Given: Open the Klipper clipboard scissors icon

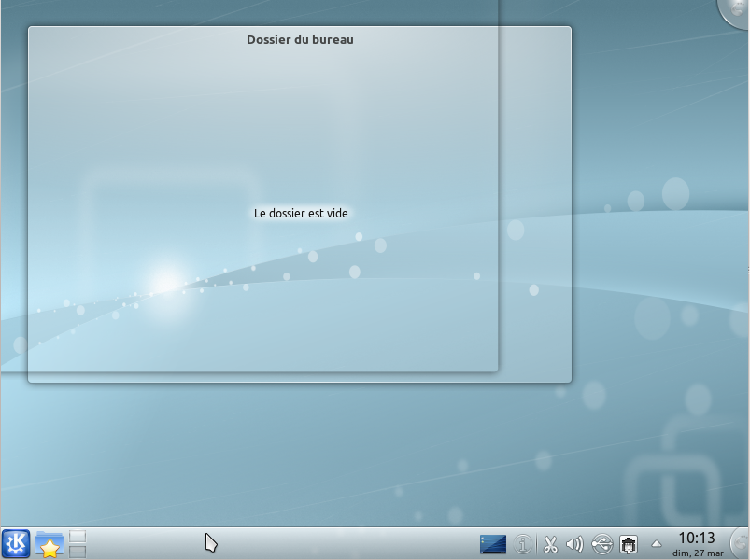Looking at the screenshot, I should point(550,544).
